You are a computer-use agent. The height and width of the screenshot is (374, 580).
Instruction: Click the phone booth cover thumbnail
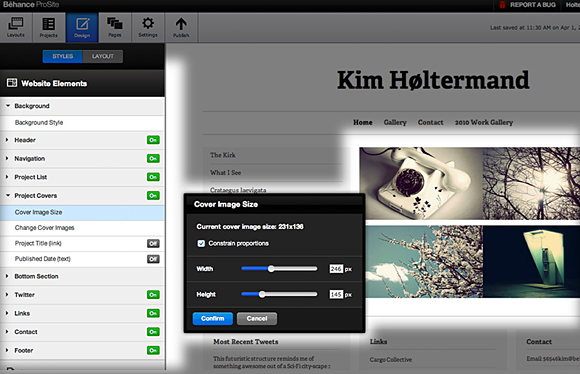[532, 262]
